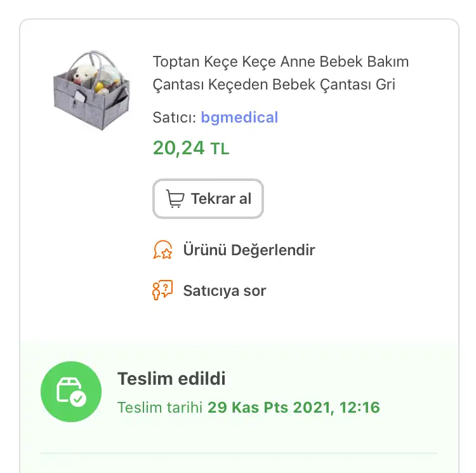Viewport: 476px width, 473px height.
Task: Open the bgmedical seller page
Action: click(239, 117)
